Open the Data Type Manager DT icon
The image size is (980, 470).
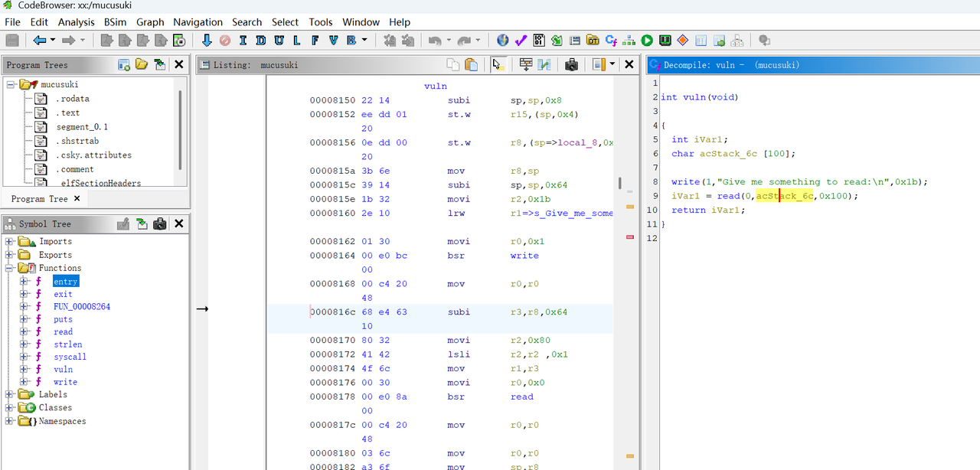593,41
